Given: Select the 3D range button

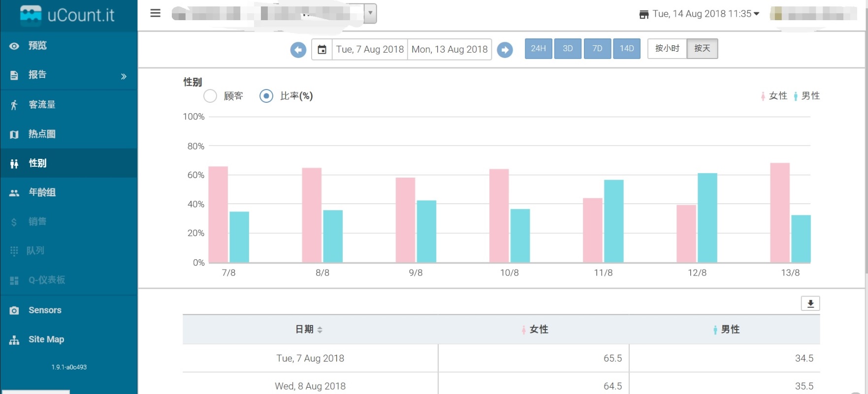Looking at the screenshot, I should point(568,49).
